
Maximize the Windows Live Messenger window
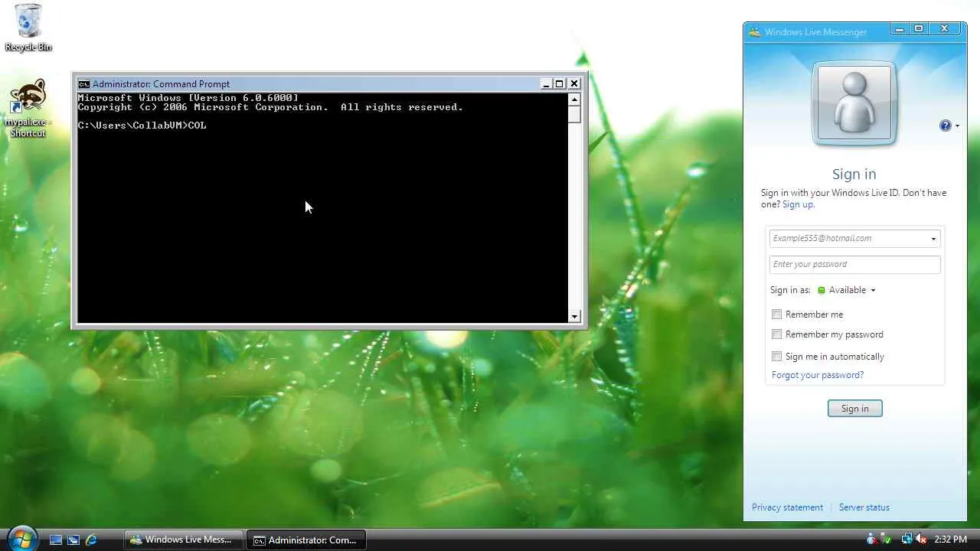click(919, 29)
